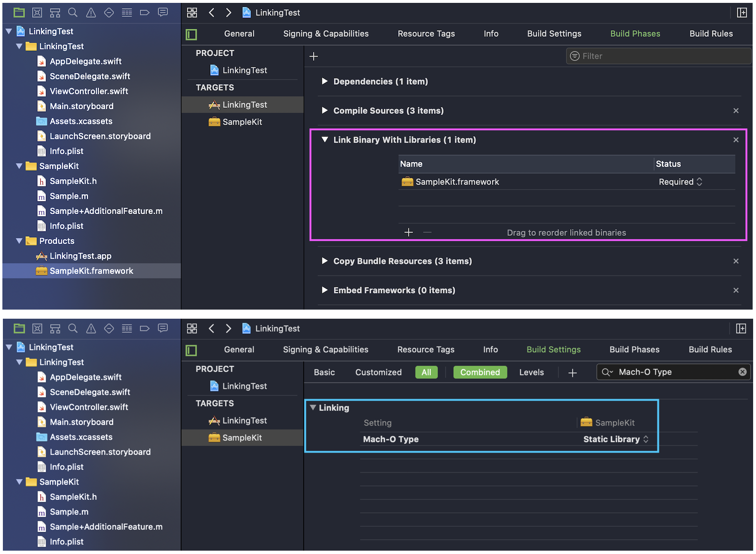Delete Link Binary With Libraries phase

[736, 140]
